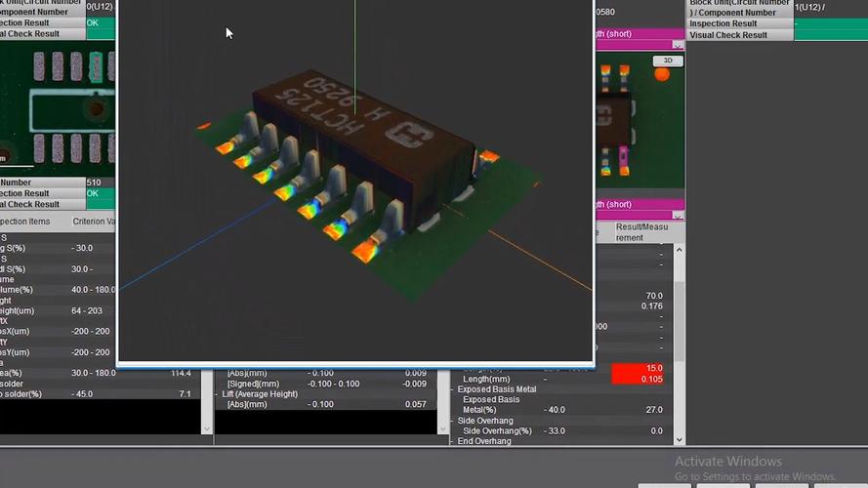Click the 70.0 measurement value
Image resolution: width=868 pixels, height=488 pixels.
(x=654, y=296)
